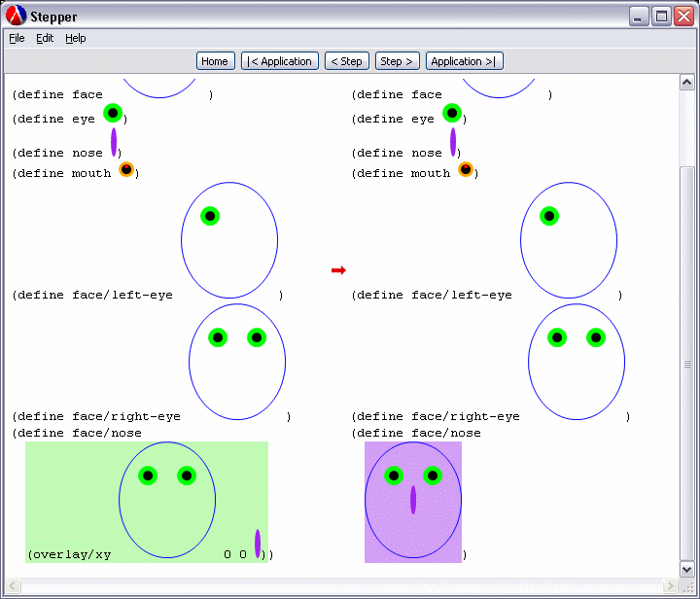Viewport: 700px width, 599px height.
Task: Click '(define face/nose' text in left pane
Action: pos(77,433)
